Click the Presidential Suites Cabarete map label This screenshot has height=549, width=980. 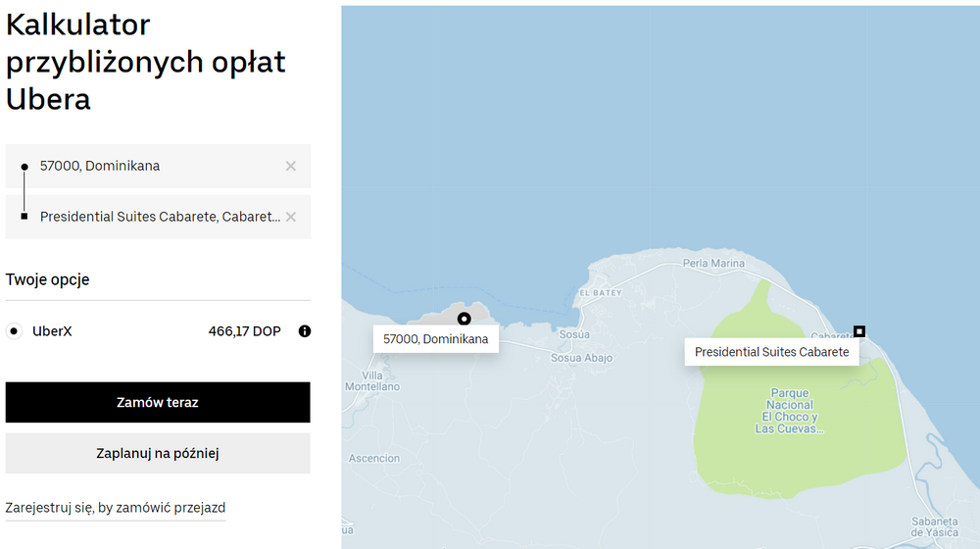(771, 352)
